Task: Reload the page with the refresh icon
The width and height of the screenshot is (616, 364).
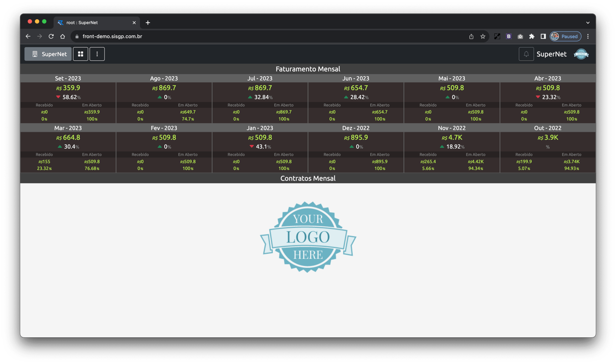Action: click(51, 36)
